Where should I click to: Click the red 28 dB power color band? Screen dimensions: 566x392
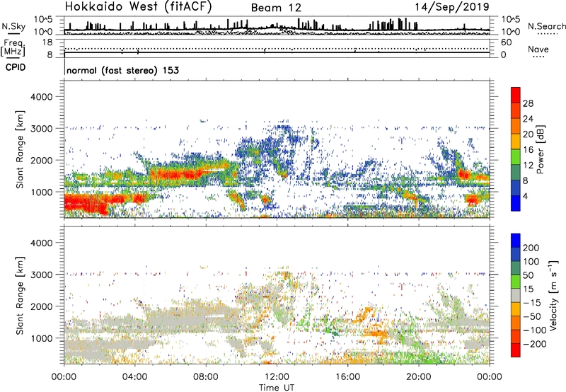tap(516, 96)
